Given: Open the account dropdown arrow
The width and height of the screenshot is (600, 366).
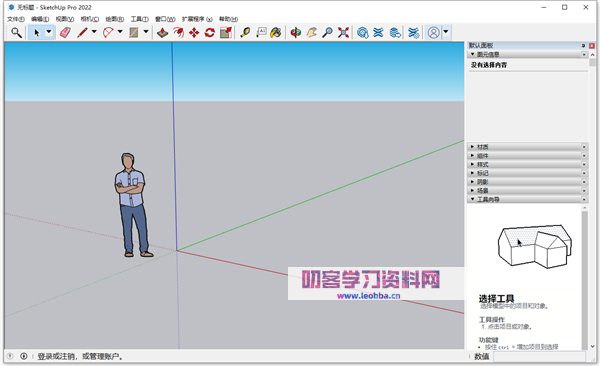Looking at the screenshot, I should (446, 32).
